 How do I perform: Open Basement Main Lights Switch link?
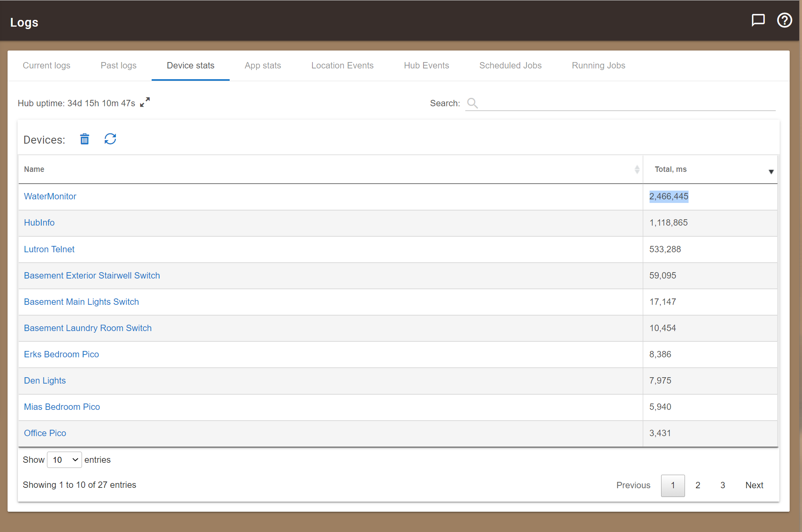82,302
